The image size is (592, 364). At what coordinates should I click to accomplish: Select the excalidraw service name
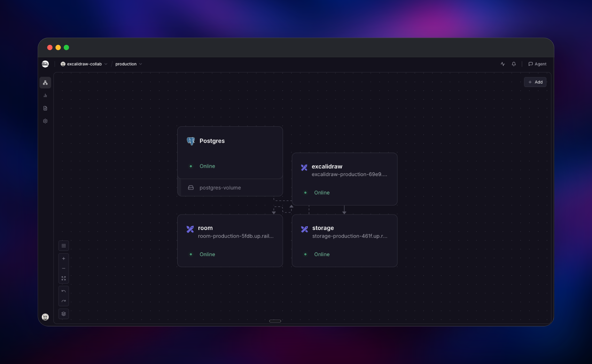tap(327, 166)
